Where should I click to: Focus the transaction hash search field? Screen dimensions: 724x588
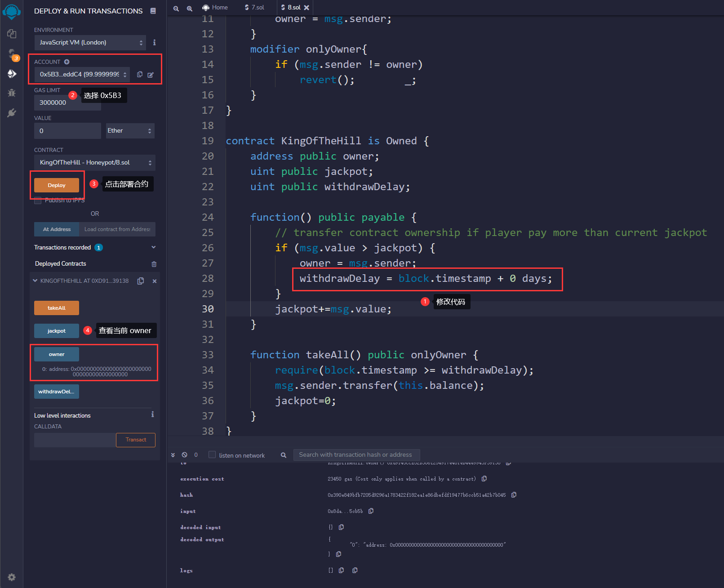click(357, 455)
